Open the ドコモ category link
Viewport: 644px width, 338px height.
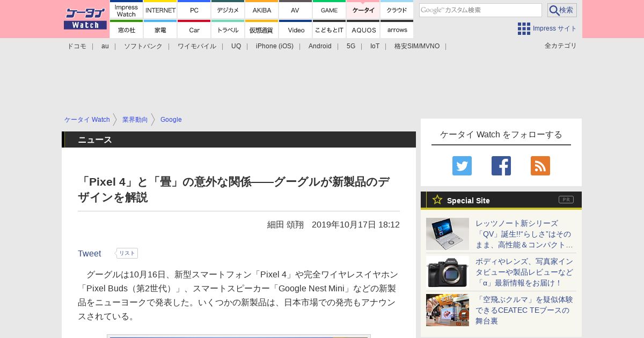77,46
